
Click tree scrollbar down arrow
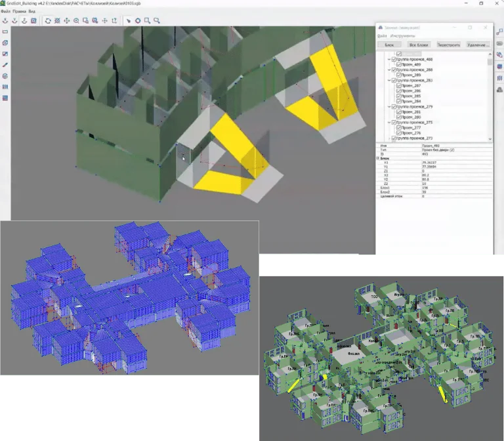(x=490, y=139)
